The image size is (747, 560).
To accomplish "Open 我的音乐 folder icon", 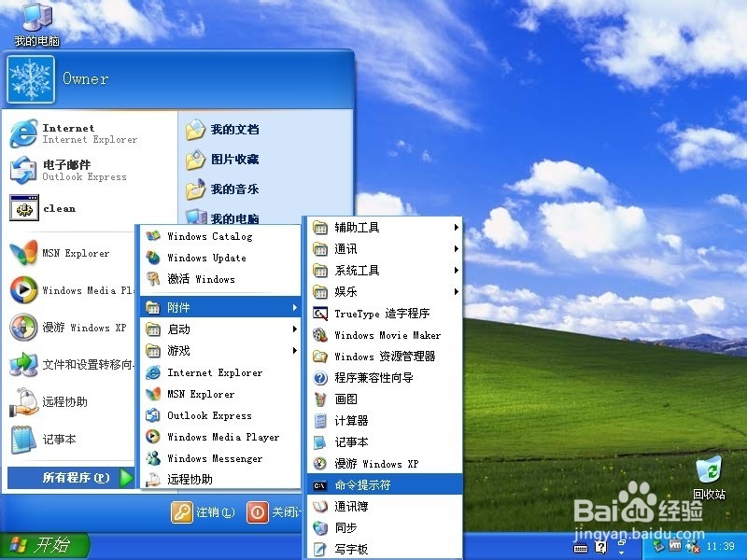I will (x=195, y=189).
